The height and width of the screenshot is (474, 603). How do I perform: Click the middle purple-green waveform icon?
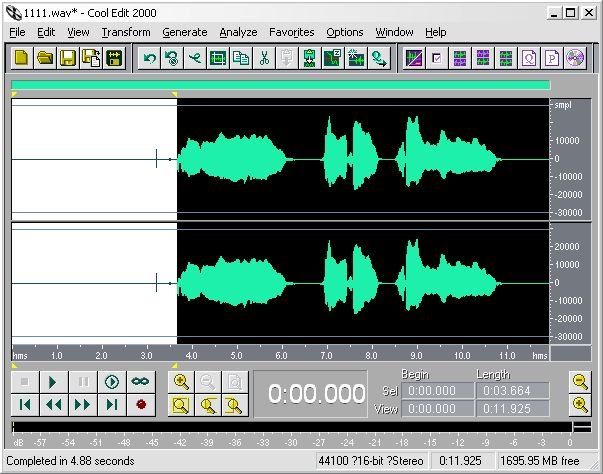pos(483,58)
